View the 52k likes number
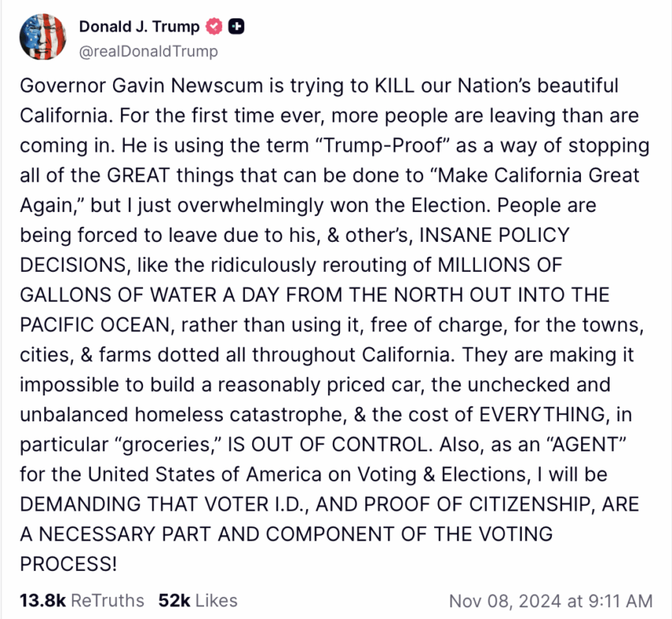The image size is (672, 619). (x=174, y=601)
